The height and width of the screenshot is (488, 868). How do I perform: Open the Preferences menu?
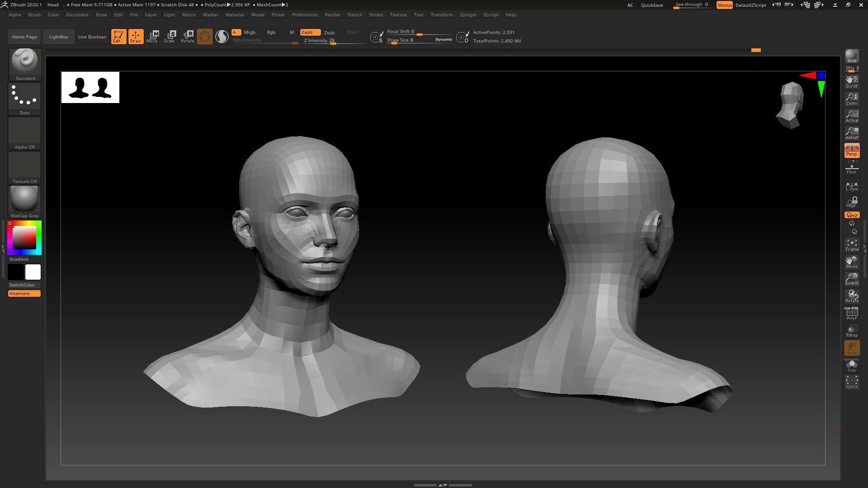point(305,14)
